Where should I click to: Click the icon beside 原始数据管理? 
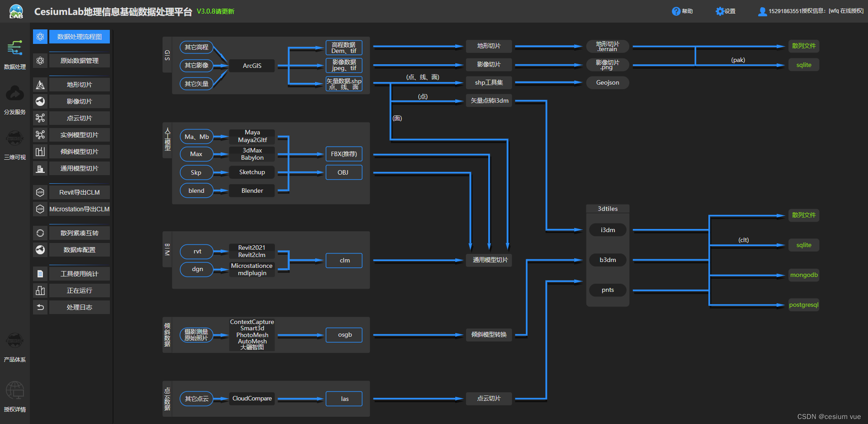40,61
